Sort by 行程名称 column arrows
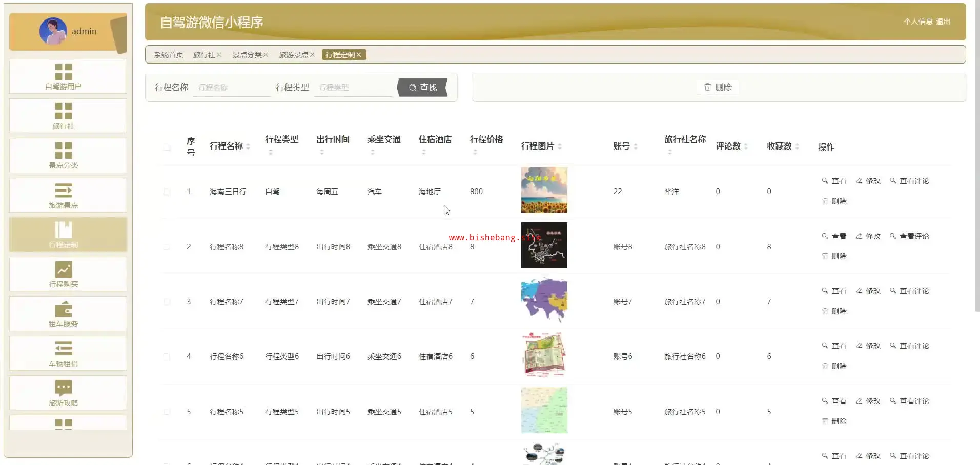The width and height of the screenshot is (980, 465). pos(248,146)
